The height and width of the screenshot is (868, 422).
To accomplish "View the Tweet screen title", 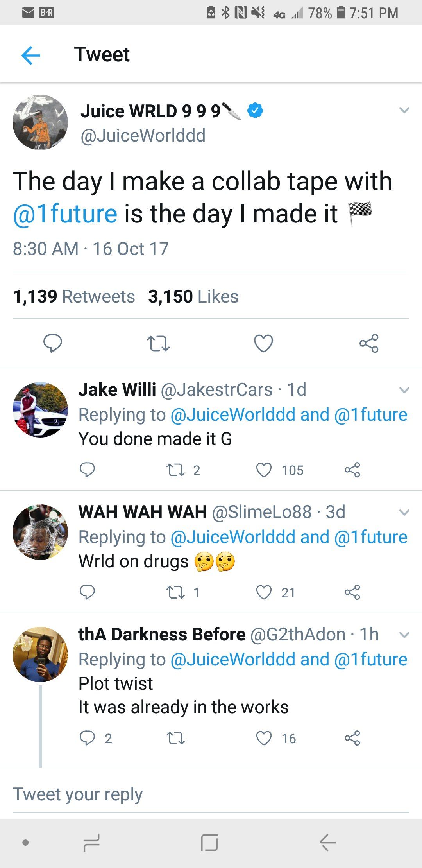I will tap(102, 54).
